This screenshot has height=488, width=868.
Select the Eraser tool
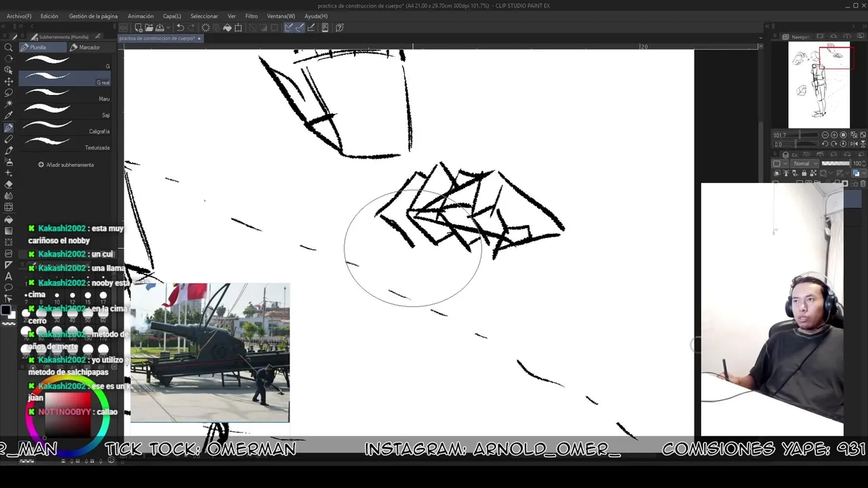click(9, 185)
